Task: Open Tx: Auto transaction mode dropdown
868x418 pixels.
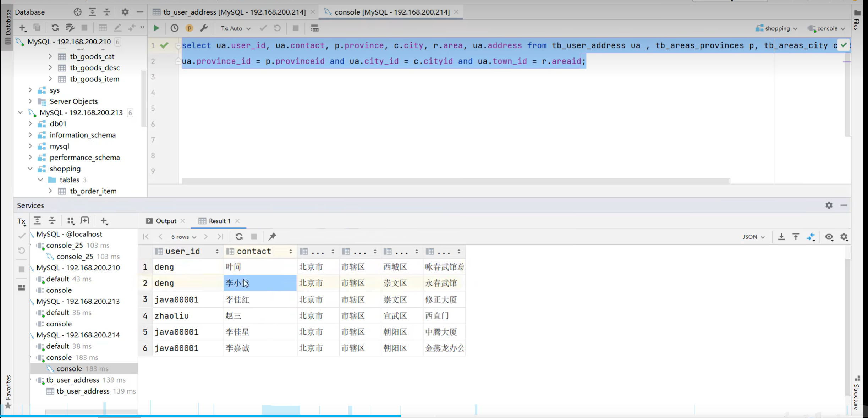Action: click(236, 28)
